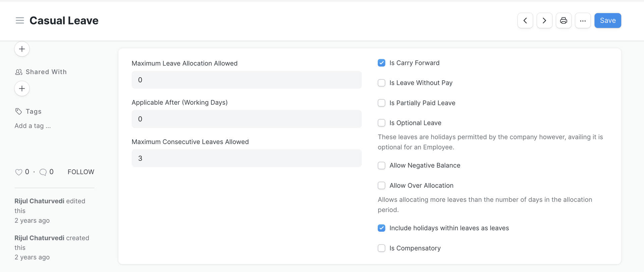Enable Is Compensatory checkbox

381,248
